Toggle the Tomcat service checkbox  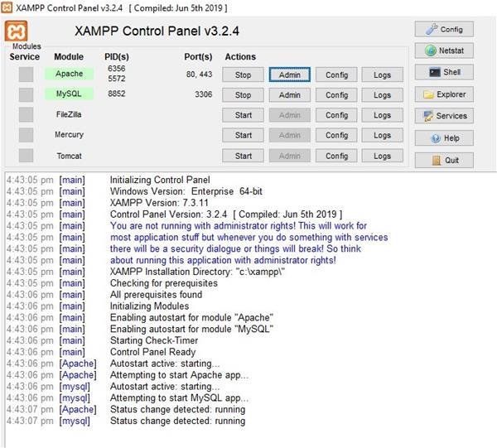click(x=26, y=156)
